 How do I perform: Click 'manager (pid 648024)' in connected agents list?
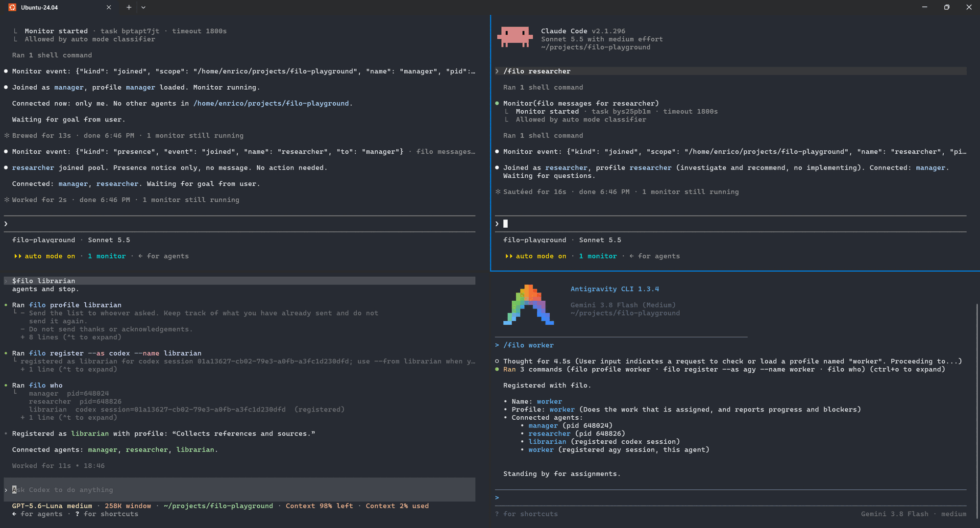pos(570,426)
